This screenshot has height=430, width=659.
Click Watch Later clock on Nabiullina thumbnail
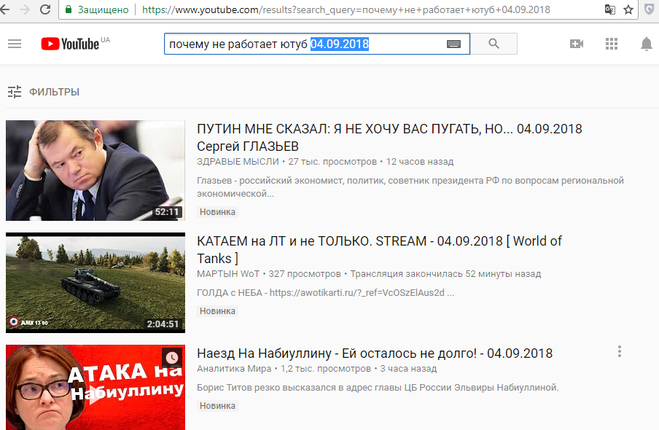click(172, 358)
